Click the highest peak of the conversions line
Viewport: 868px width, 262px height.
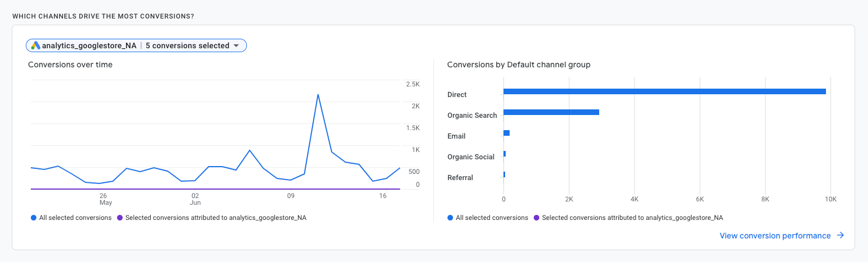pyautogui.click(x=318, y=94)
